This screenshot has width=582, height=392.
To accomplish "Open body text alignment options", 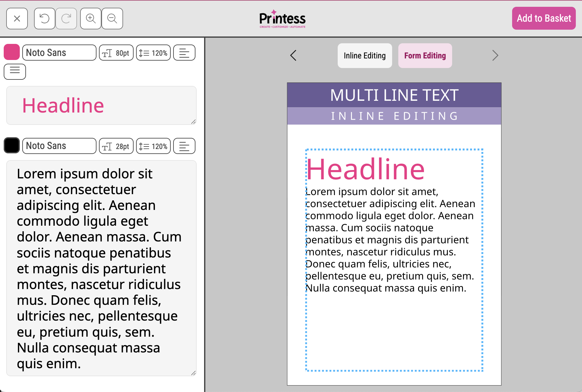I will [x=184, y=146].
